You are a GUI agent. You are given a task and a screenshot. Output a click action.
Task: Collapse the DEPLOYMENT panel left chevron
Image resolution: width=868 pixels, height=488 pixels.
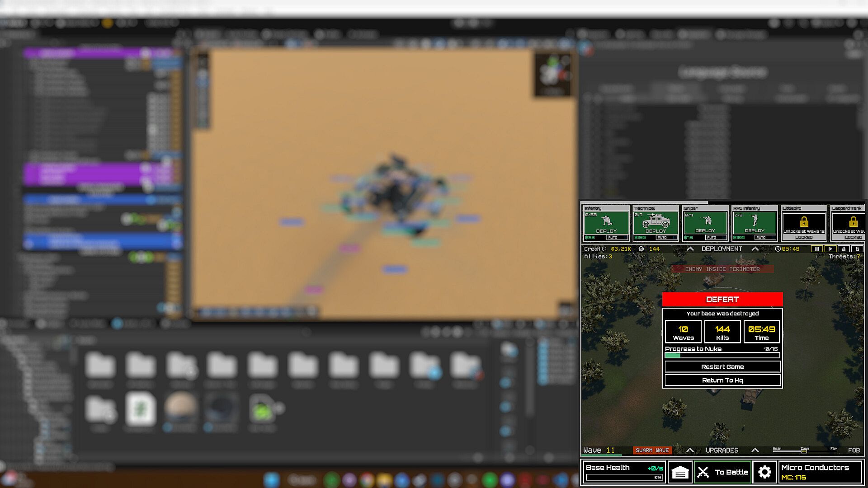point(690,249)
